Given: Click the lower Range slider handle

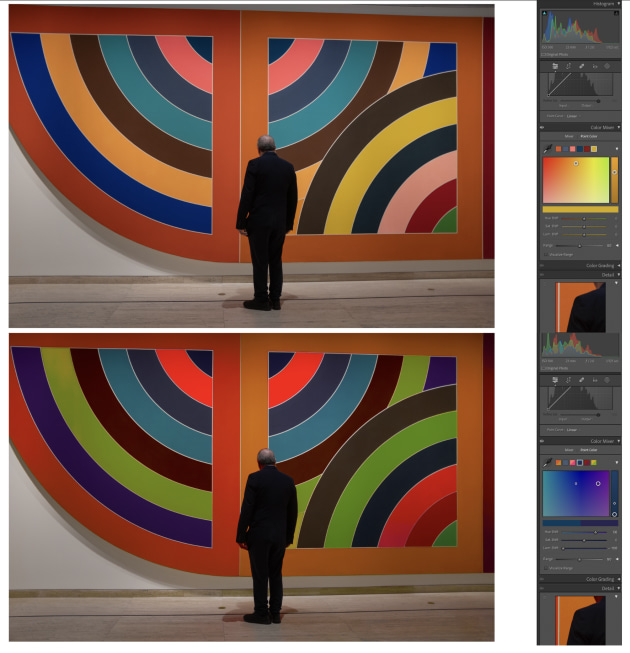Looking at the screenshot, I should coord(579,559).
